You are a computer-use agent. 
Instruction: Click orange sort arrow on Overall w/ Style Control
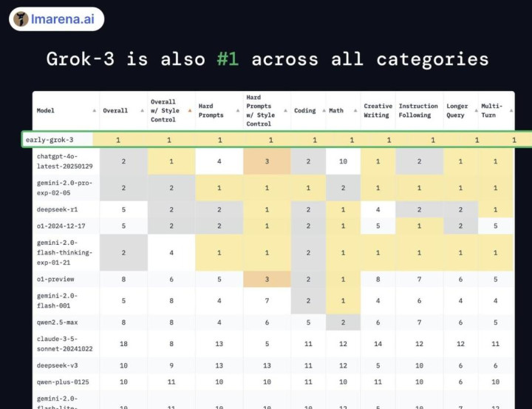coord(190,110)
